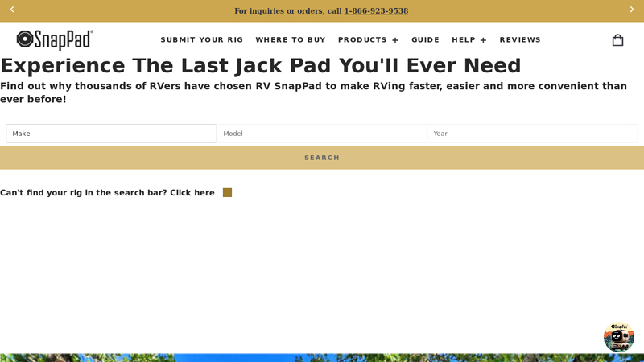
Task: Call the phone number 1-866-923-9538
Action: [x=376, y=11]
